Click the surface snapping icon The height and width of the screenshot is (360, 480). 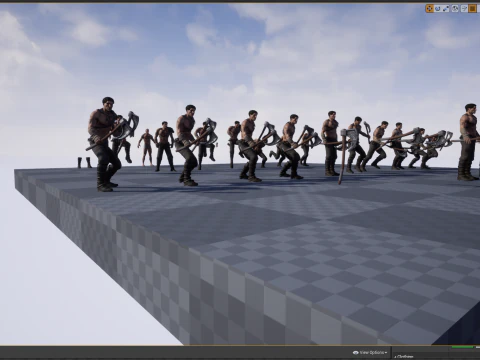click(x=464, y=8)
